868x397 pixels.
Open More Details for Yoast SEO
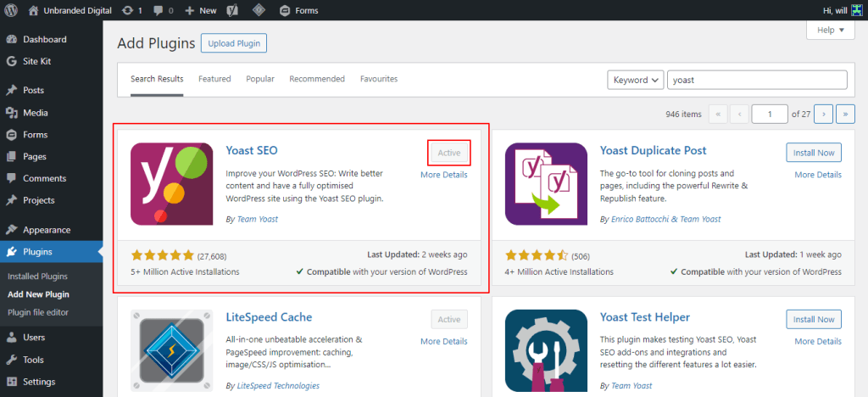pos(444,175)
